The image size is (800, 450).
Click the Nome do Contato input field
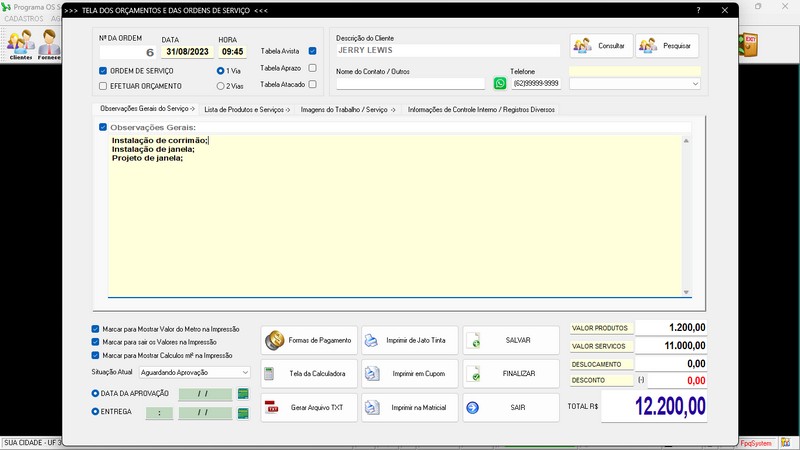click(410, 84)
